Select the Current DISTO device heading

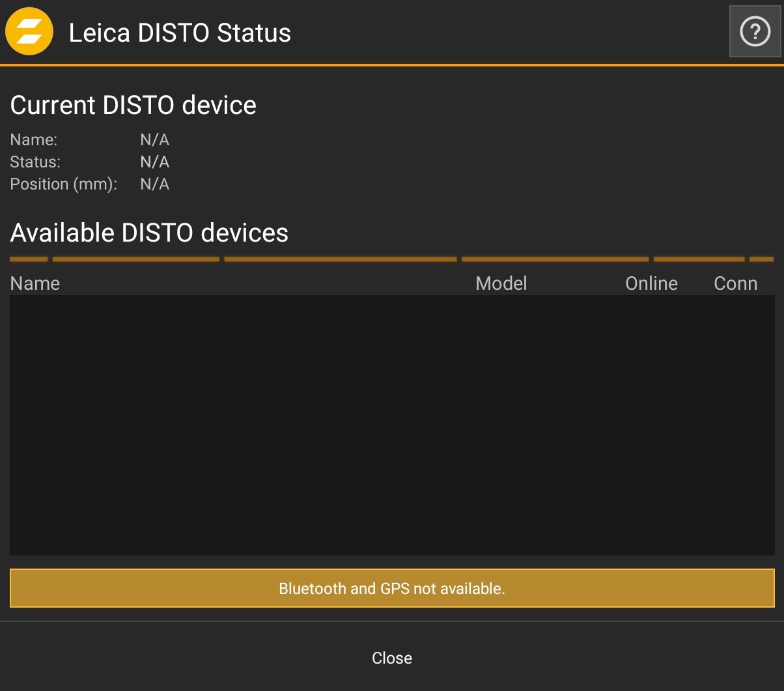click(x=133, y=106)
